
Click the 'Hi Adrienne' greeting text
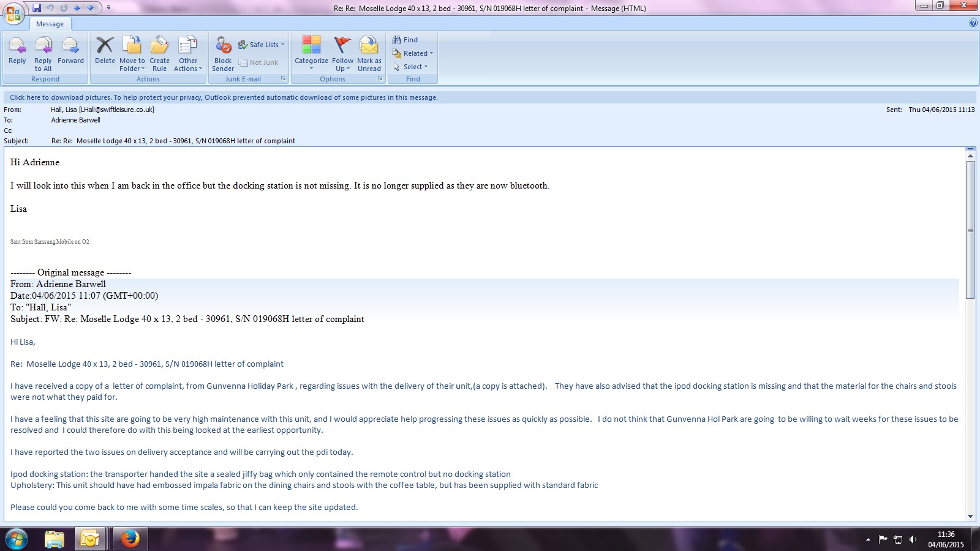click(35, 162)
